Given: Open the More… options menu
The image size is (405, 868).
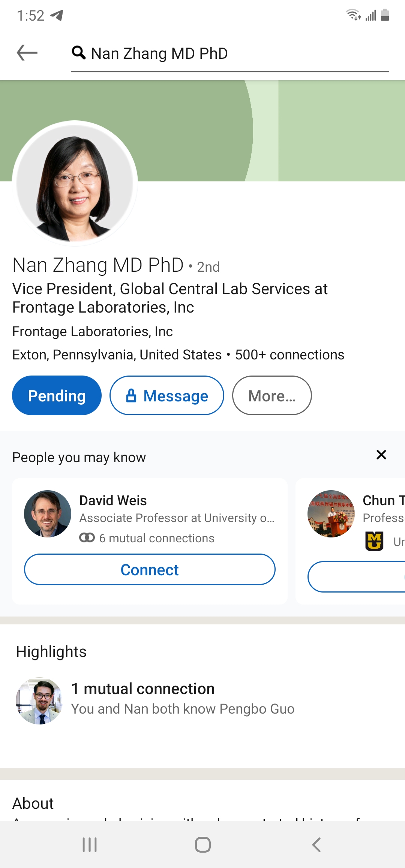Looking at the screenshot, I should 272,396.
